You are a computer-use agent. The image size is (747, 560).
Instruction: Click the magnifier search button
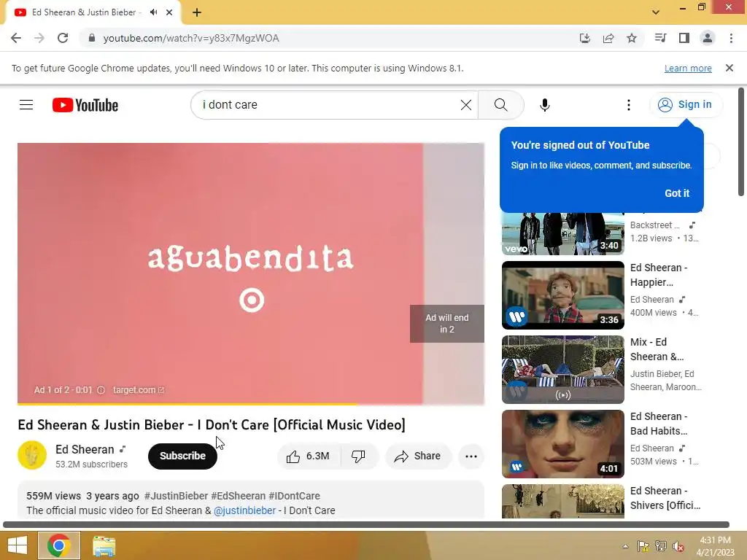[x=500, y=105]
